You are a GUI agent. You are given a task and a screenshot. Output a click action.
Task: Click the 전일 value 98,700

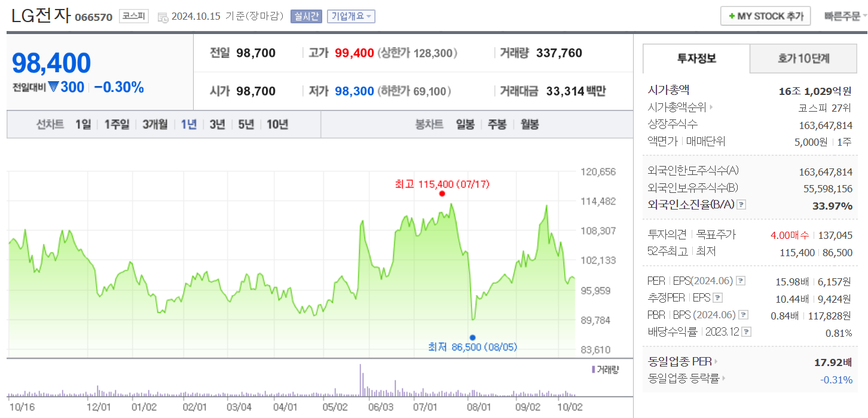point(256,54)
